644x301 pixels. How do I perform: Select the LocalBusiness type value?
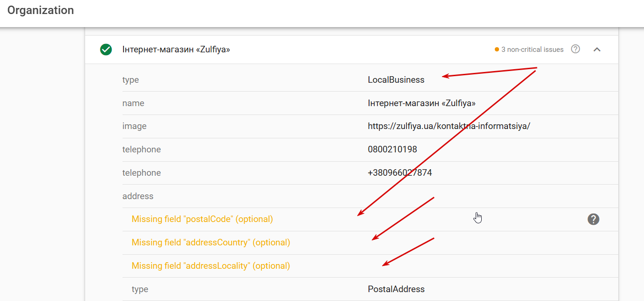(396, 80)
